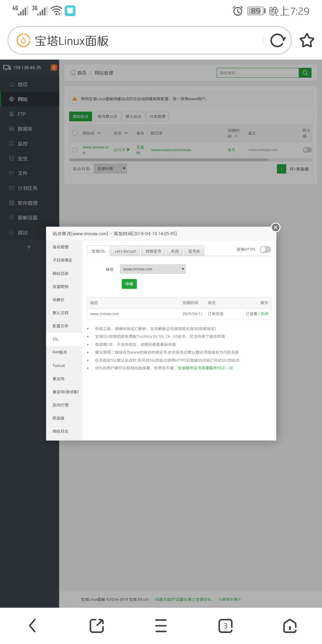Viewport: 322px width, 644px height.
Task: Open 网站 in sidebar
Action: tap(30, 99)
